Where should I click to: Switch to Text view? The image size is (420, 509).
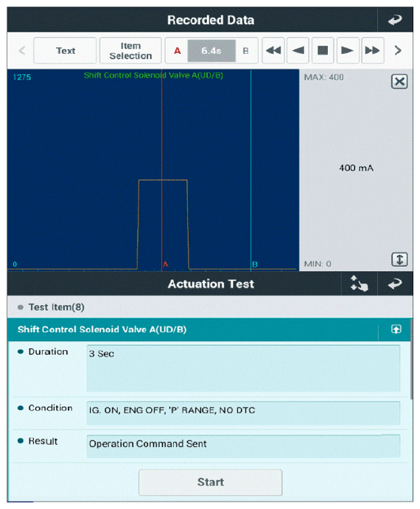click(x=65, y=50)
